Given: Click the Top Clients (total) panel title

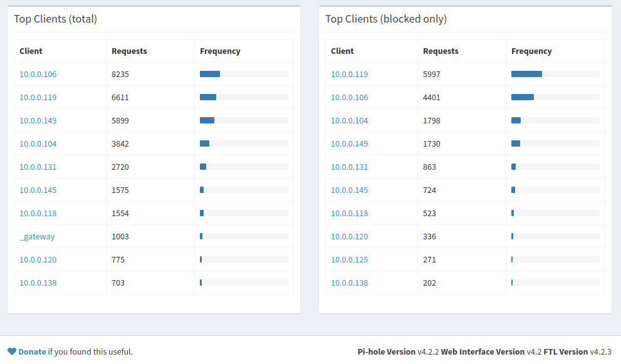Looking at the screenshot, I should pos(55,19).
